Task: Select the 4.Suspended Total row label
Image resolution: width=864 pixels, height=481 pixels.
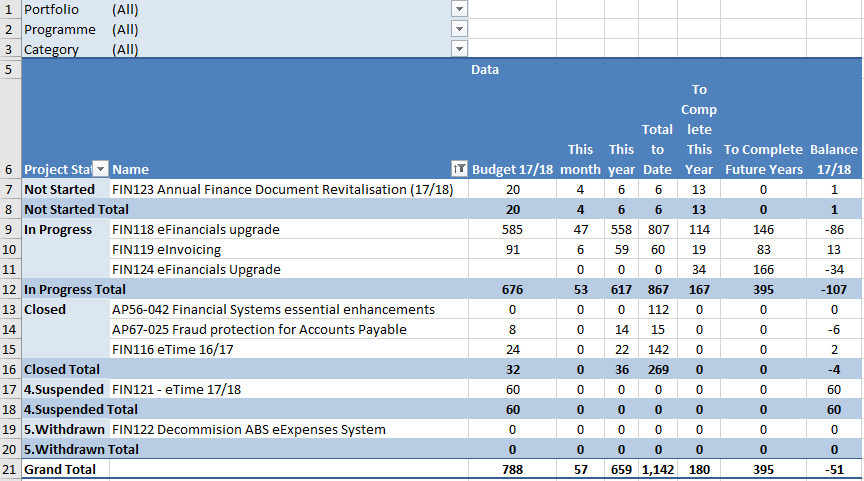Action: [x=80, y=409]
